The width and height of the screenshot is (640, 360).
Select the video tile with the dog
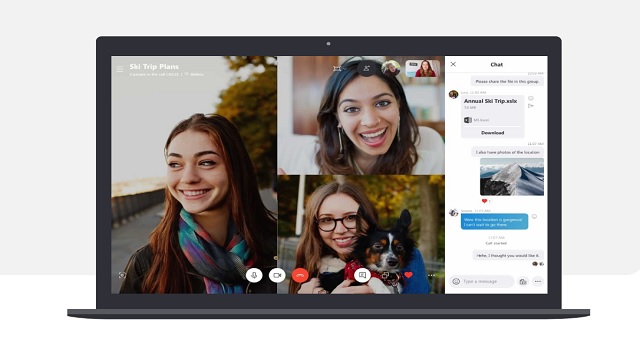[x=361, y=234]
